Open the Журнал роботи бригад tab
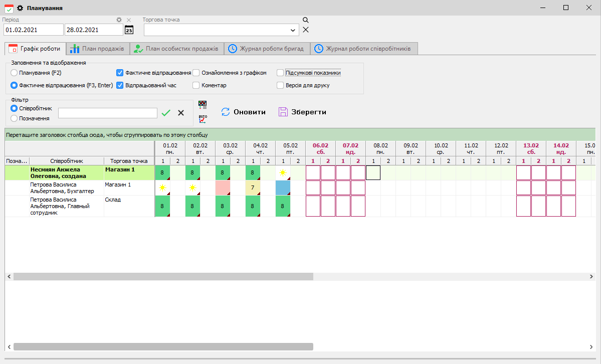Screen dimensions: 601x364 coord(266,49)
